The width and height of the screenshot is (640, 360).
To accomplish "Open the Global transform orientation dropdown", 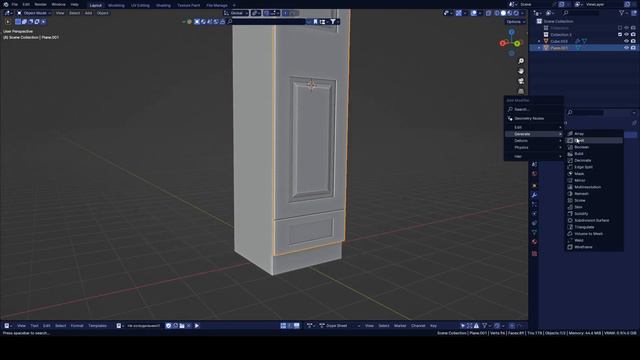I will [236, 13].
